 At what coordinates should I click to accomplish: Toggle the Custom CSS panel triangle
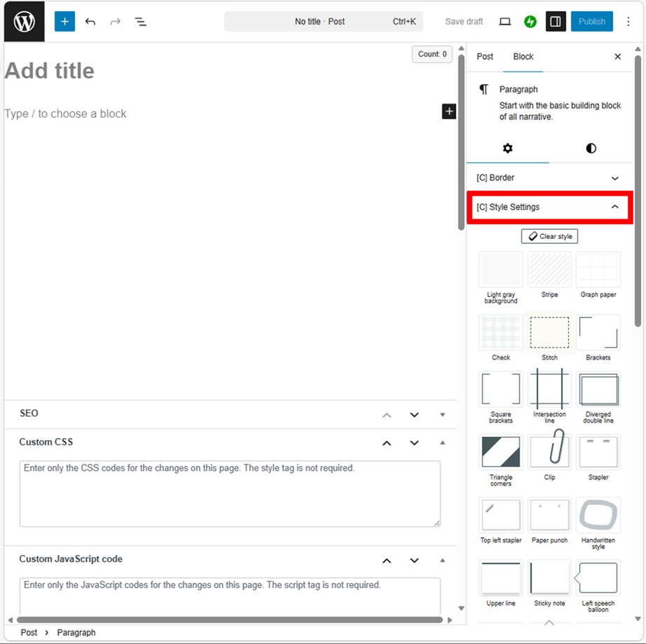pos(442,442)
